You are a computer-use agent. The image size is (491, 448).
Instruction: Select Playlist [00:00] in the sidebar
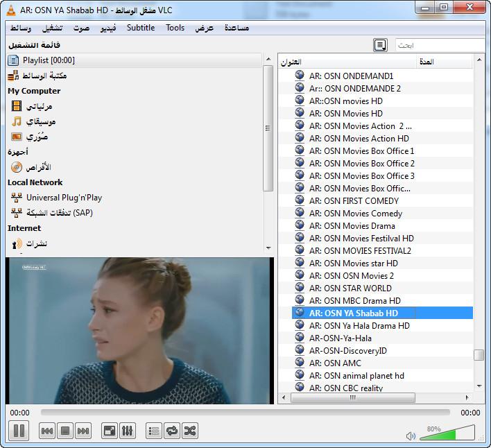point(49,60)
